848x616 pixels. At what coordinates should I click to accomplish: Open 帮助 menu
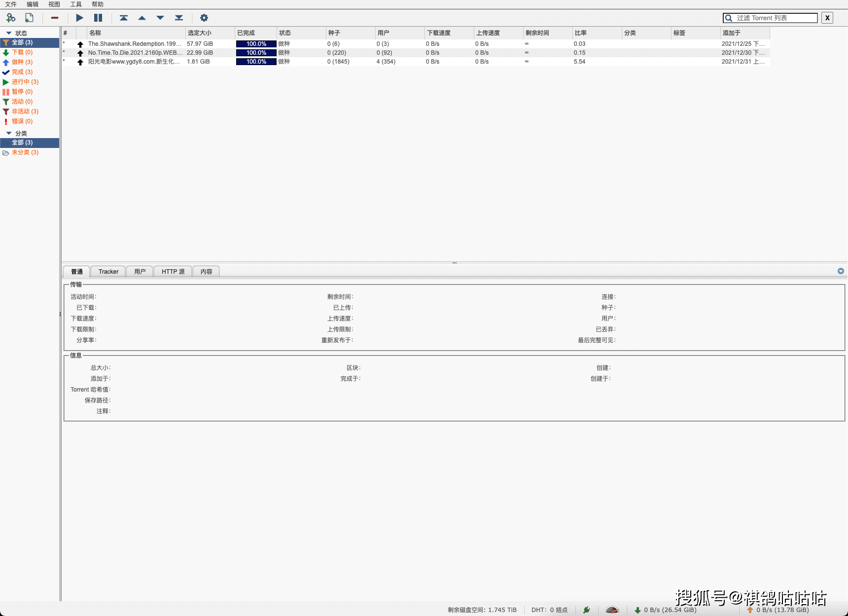pyautogui.click(x=98, y=4)
